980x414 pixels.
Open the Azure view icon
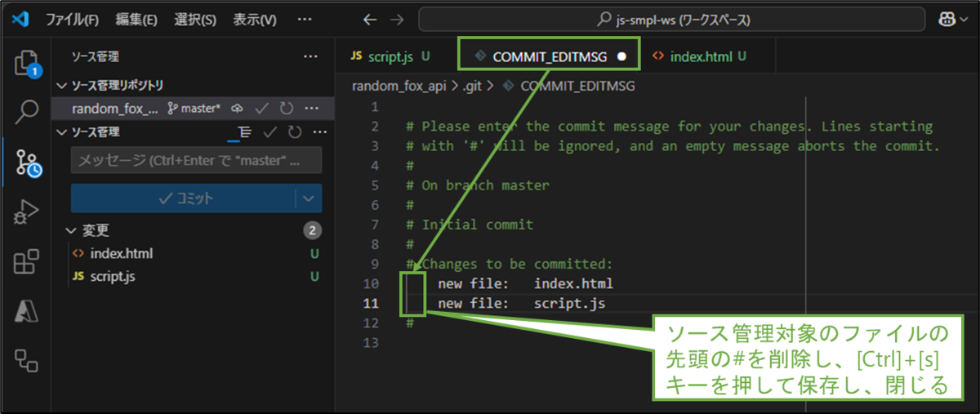[27, 311]
